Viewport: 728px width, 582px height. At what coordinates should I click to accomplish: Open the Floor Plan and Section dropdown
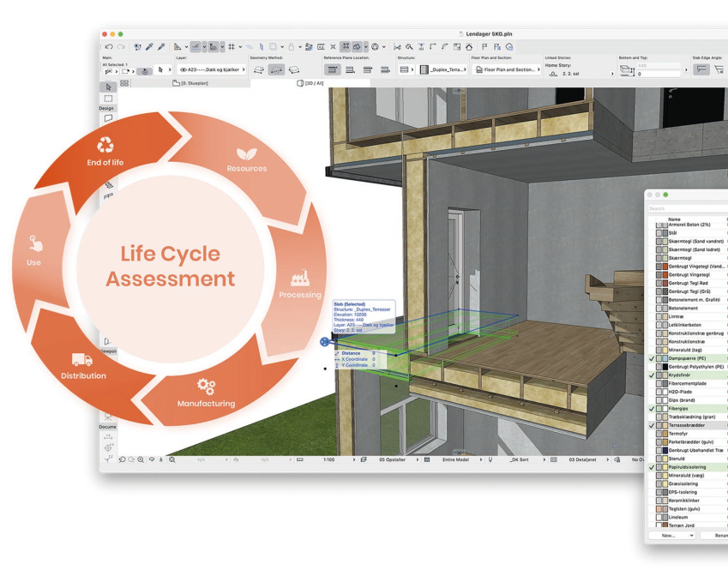[x=506, y=70]
